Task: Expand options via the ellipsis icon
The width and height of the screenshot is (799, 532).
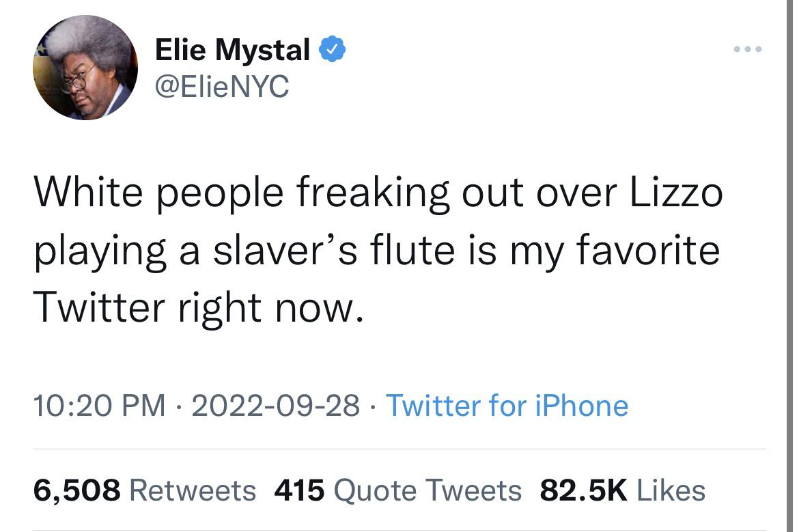Action: point(748,48)
